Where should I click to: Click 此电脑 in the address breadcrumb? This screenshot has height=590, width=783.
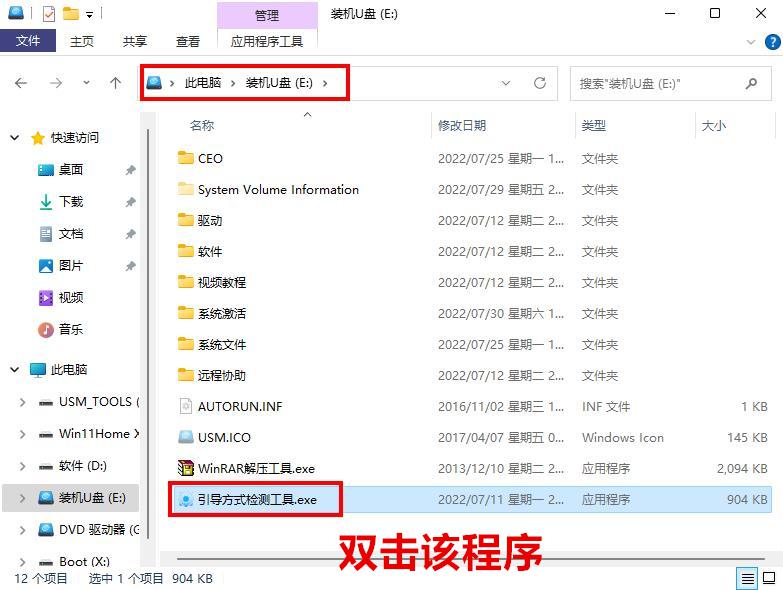[x=203, y=83]
